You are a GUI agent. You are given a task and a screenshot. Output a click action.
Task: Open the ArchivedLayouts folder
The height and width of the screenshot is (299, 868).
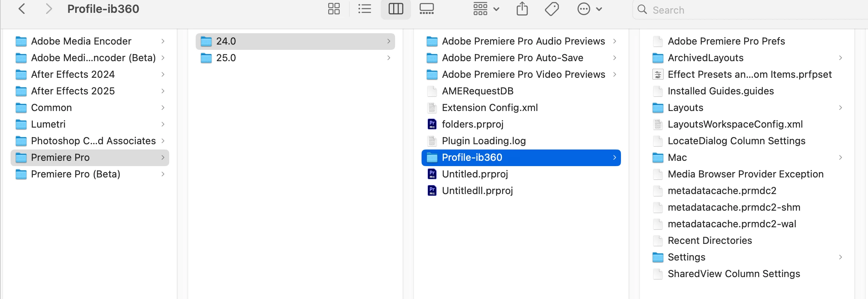click(x=747, y=58)
